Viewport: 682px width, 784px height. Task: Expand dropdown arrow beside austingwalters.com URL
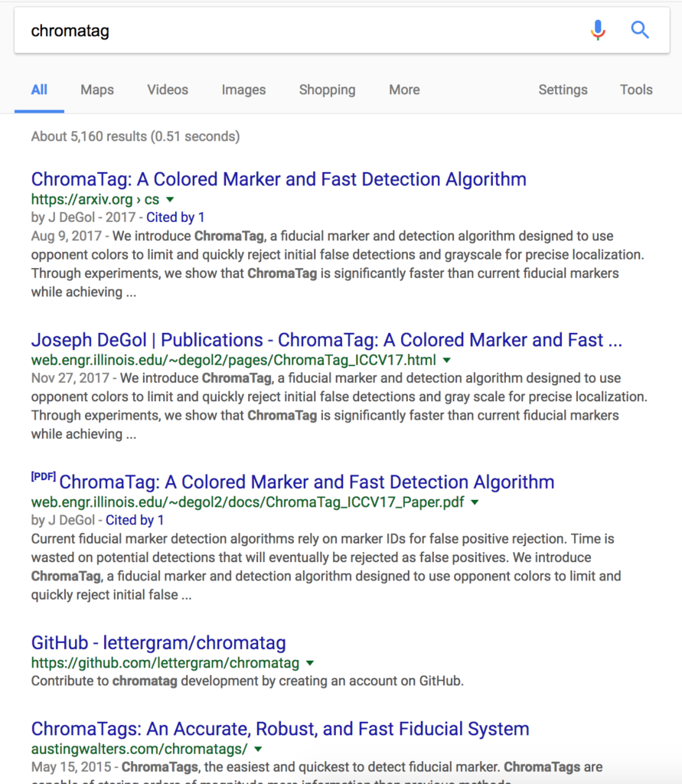click(258, 749)
